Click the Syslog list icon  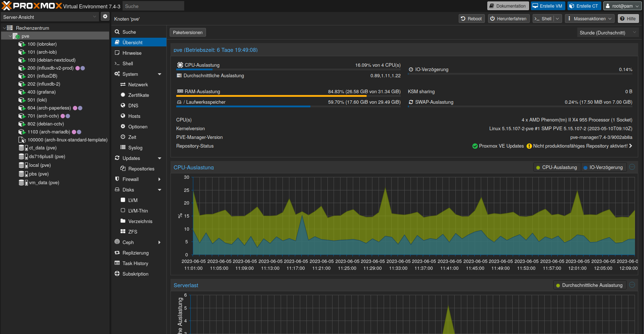point(123,148)
